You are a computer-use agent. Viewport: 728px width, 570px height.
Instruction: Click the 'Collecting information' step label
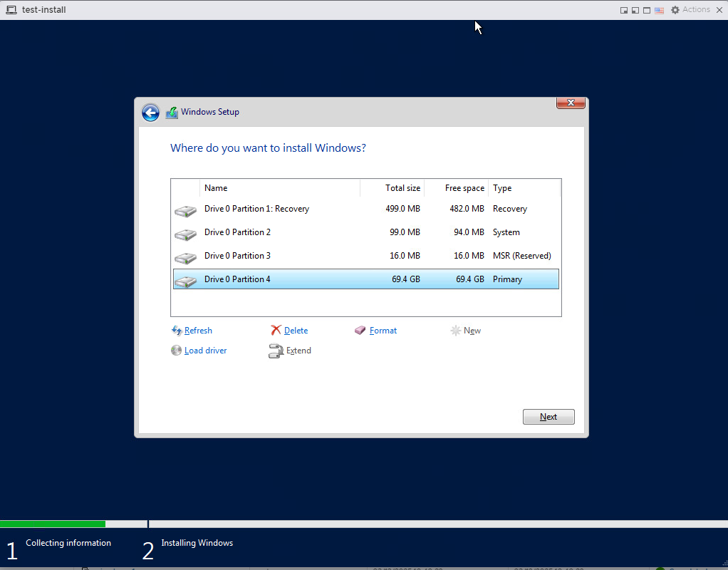click(68, 543)
